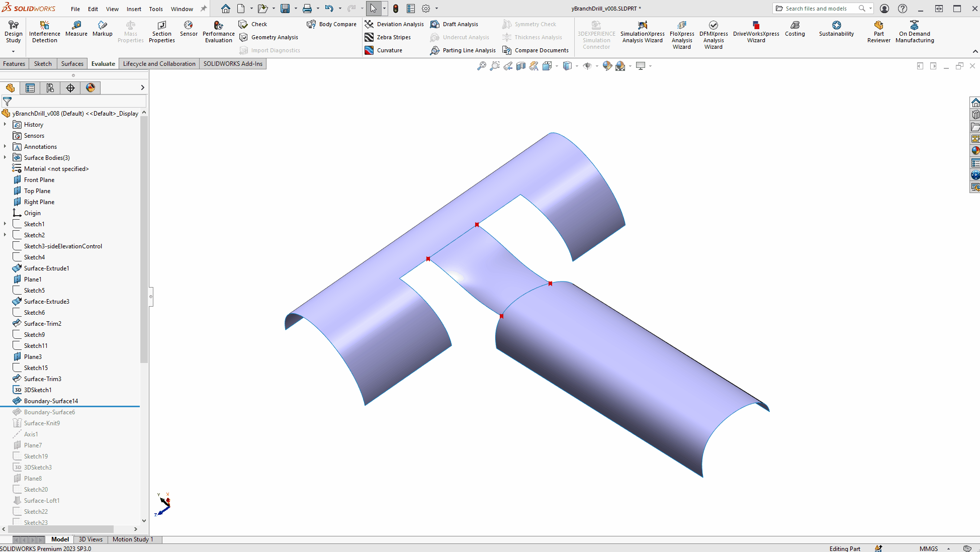Open the Display Style dropdown arrow
This screenshot has width=980, height=552.
(x=577, y=66)
